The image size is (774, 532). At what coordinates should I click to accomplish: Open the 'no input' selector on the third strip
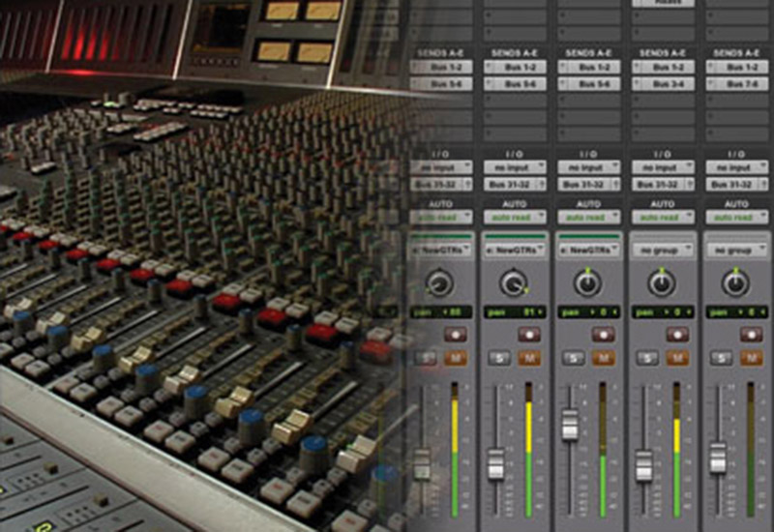tap(589, 167)
